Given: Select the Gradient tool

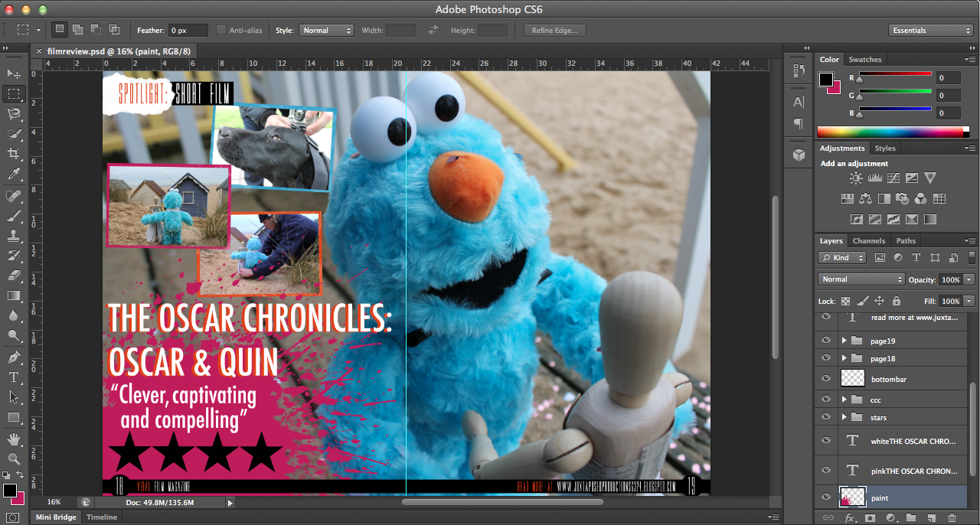Looking at the screenshot, I should pos(14,295).
